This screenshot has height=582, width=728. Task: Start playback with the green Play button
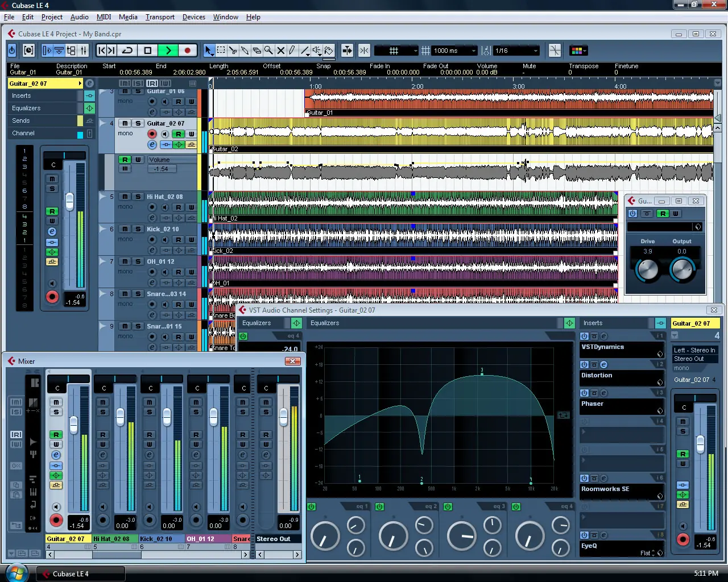point(168,51)
